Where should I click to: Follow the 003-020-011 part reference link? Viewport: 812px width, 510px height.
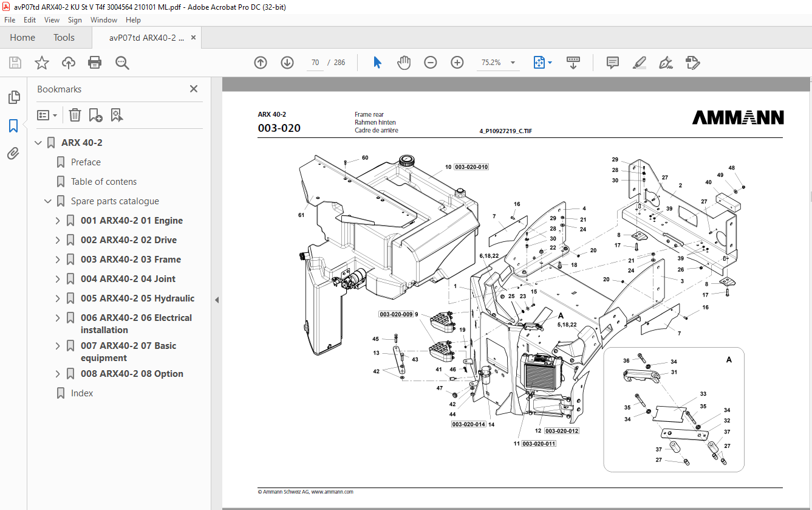point(539,444)
